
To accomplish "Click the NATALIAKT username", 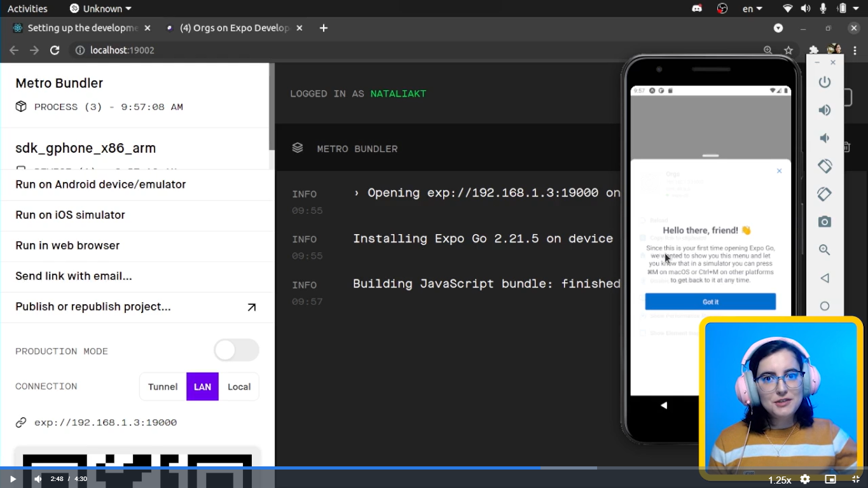I will (398, 94).
